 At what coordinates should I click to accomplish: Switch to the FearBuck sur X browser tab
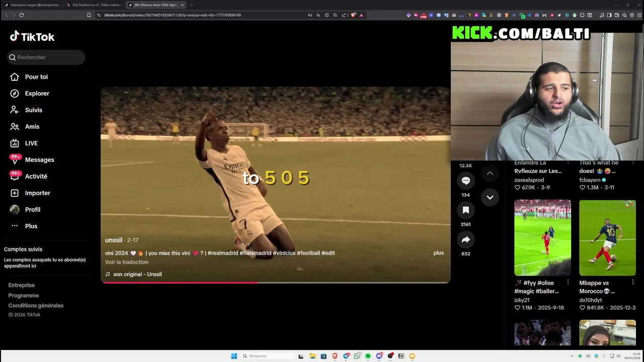tap(94, 5)
